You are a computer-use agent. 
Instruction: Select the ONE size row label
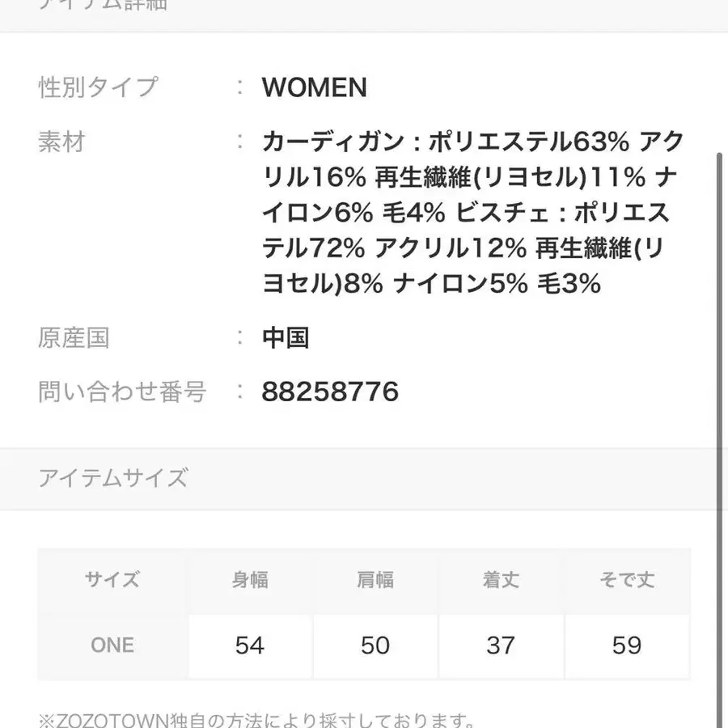[x=112, y=645]
